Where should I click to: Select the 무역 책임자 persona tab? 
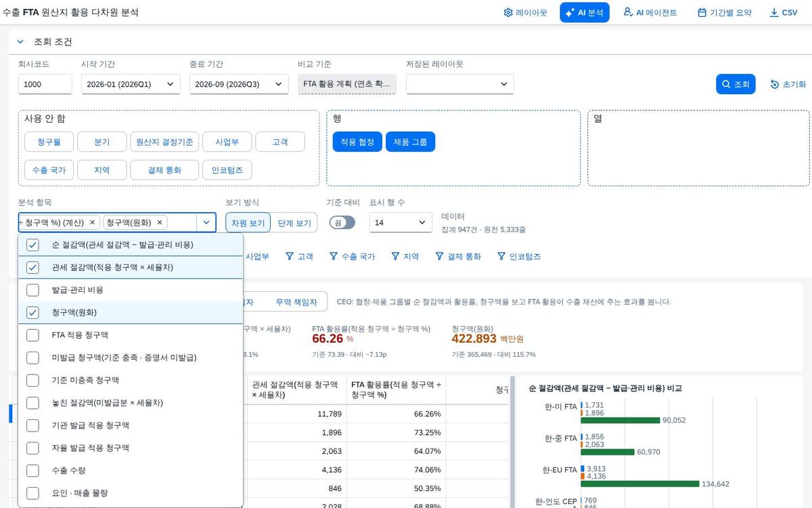click(296, 302)
